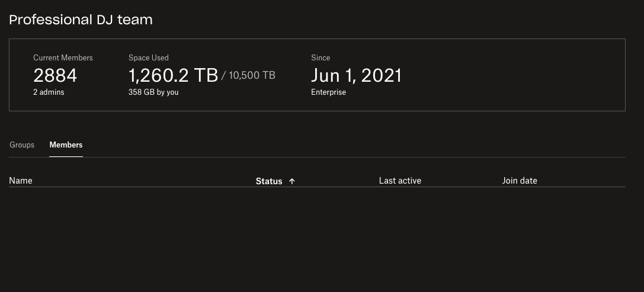Click the 358 GB by you text

[153, 92]
